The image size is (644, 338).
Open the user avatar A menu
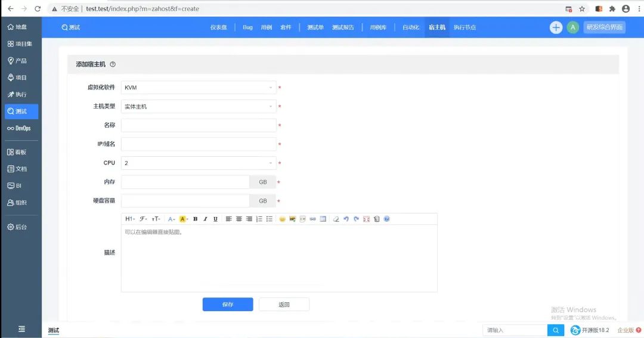(572, 27)
